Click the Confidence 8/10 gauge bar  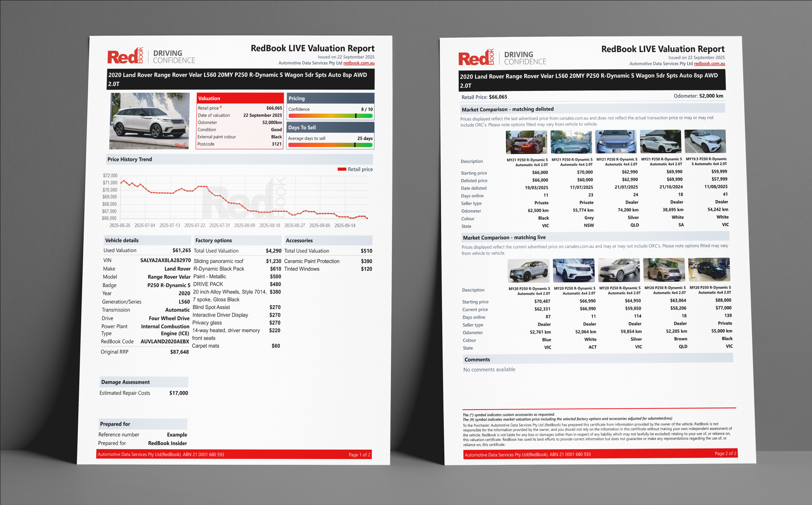tap(330, 116)
